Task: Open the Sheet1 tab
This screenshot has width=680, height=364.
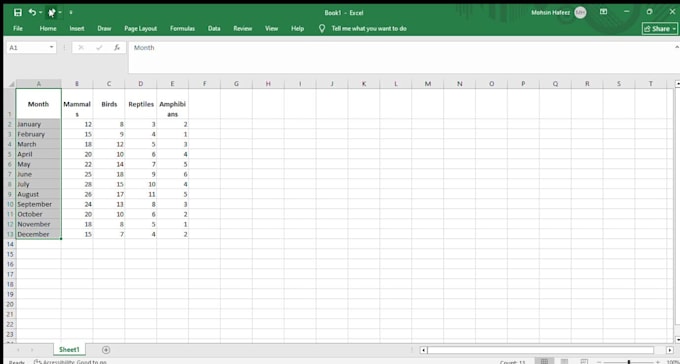Action: pos(69,350)
